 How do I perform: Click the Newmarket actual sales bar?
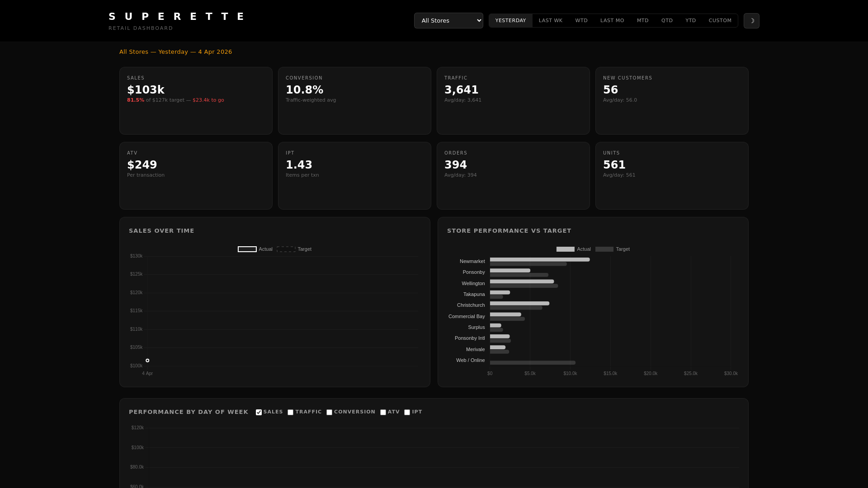pos(540,260)
